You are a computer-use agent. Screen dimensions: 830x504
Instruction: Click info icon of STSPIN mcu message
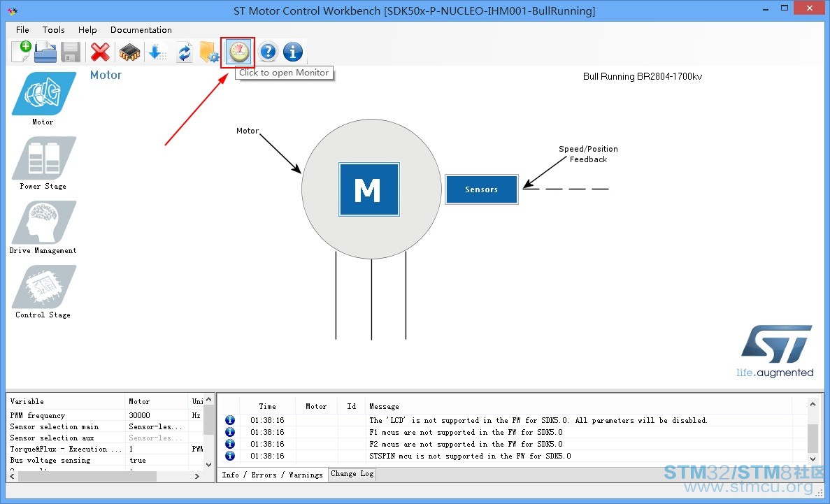(x=230, y=455)
